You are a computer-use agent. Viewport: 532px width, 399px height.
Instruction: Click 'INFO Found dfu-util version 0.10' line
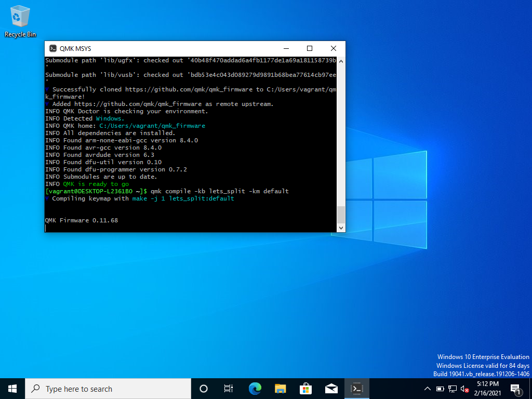pos(103,162)
